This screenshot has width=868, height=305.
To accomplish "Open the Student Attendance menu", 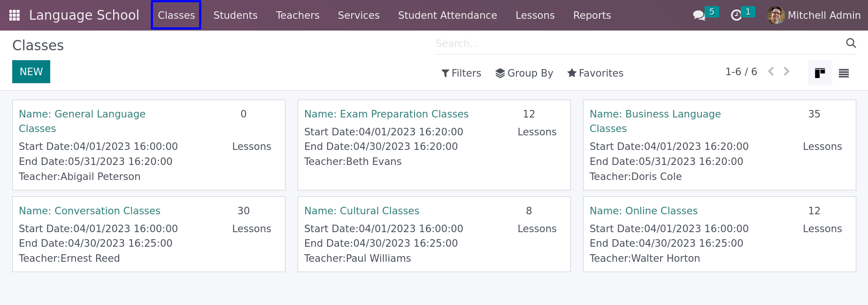I will tap(447, 15).
